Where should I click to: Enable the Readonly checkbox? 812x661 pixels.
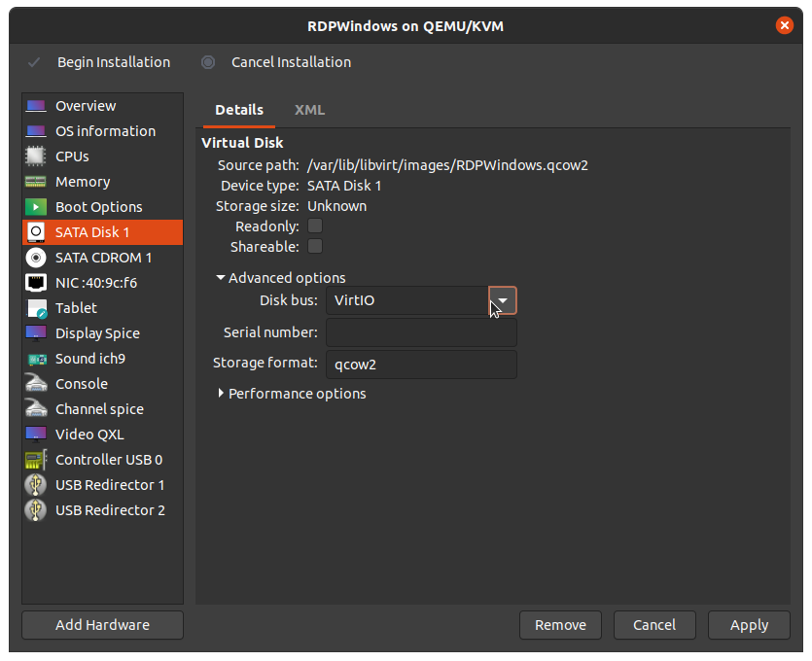click(x=315, y=226)
